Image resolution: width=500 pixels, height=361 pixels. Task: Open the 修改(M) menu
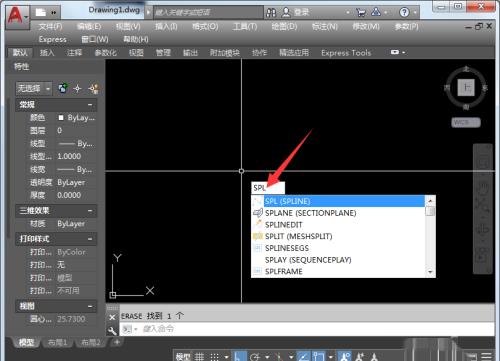[366, 26]
